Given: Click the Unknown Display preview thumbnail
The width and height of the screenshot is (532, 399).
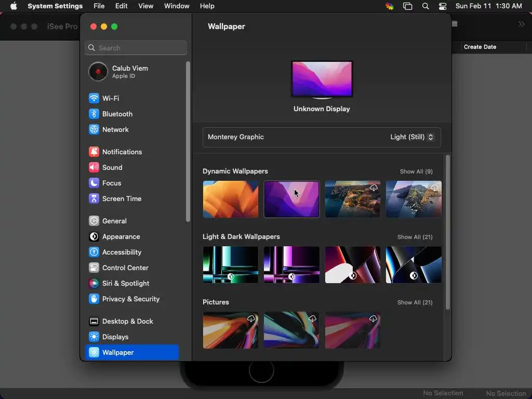Looking at the screenshot, I should point(322,79).
